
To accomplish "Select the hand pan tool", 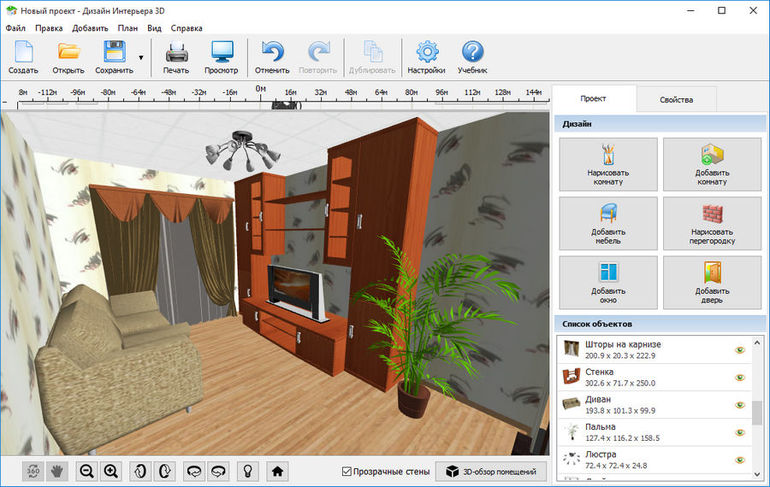I will 57,471.
